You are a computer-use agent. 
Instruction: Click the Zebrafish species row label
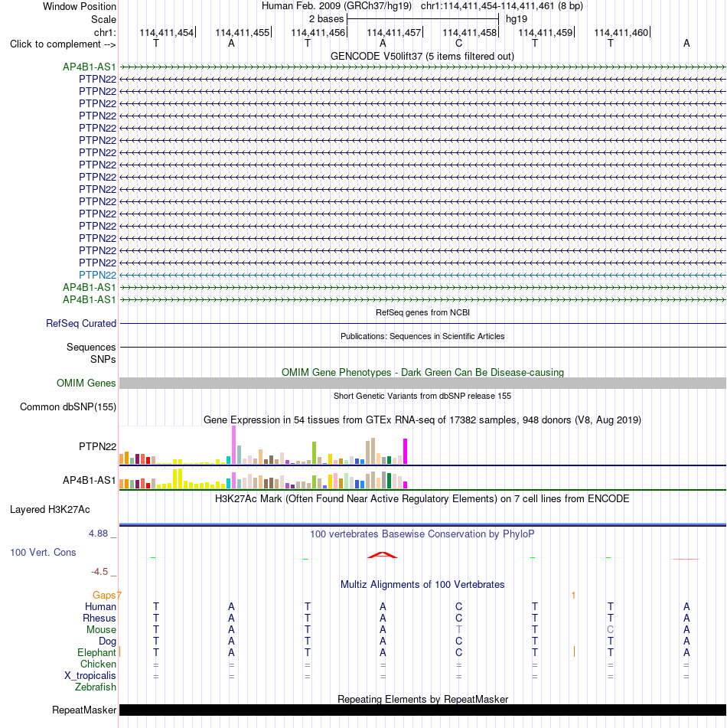[96, 687]
